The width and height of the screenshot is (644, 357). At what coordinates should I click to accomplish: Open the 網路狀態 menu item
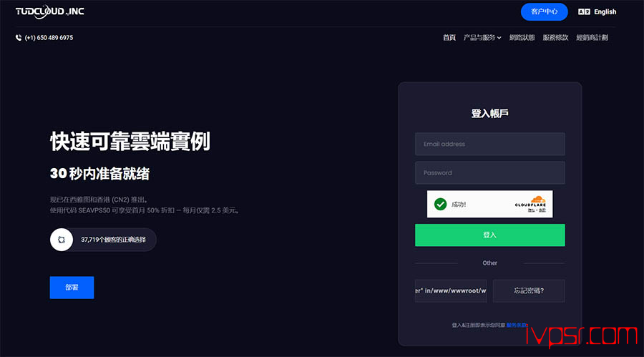click(x=522, y=38)
